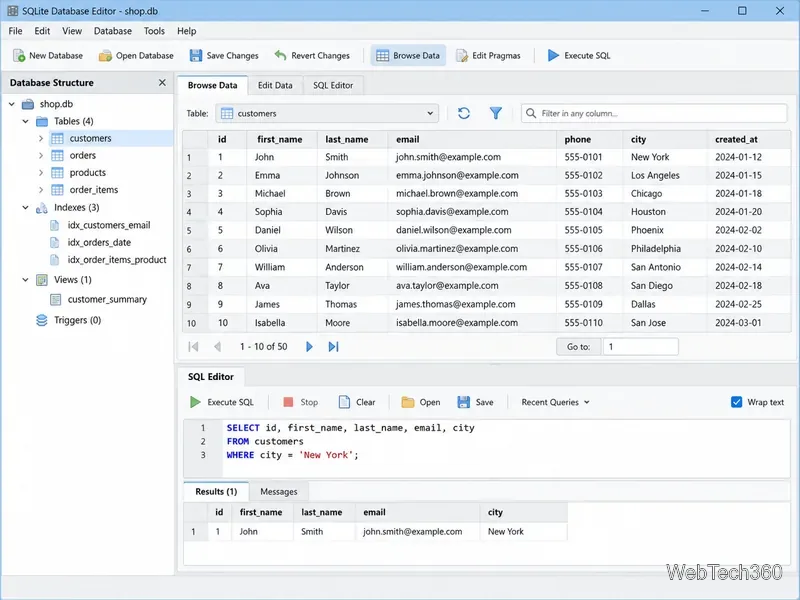The image size is (800, 600).
Task: Close the Database Structure panel
Action: (162, 83)
